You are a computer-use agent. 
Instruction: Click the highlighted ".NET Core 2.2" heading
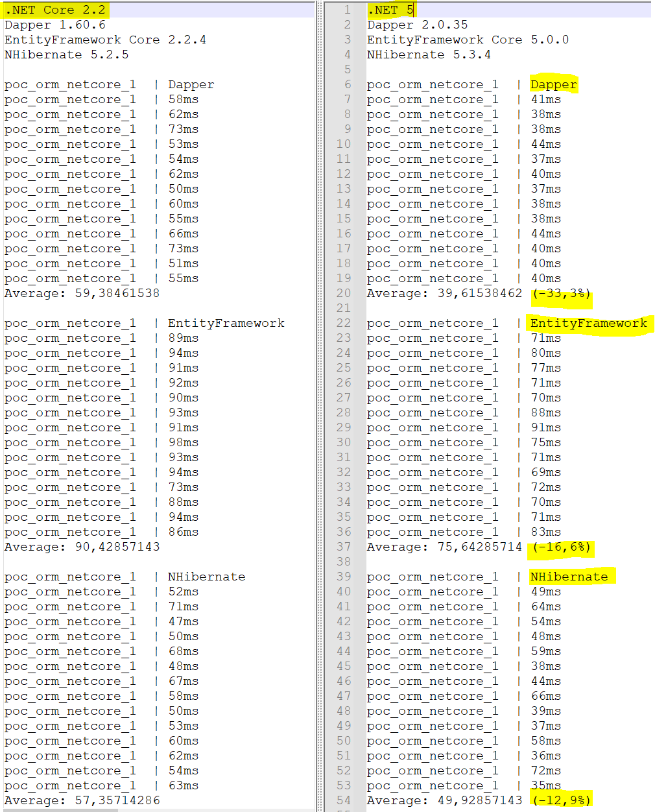tap(55, 10)
